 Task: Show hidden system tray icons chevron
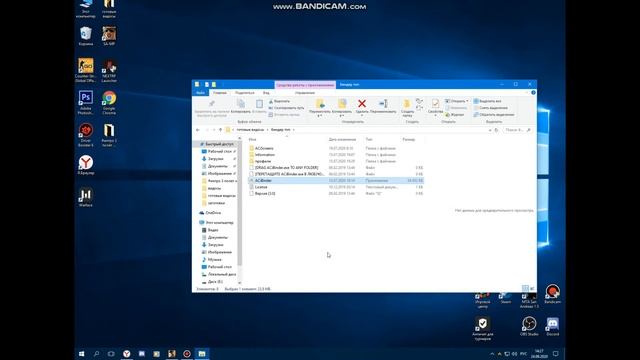point(492,354)
